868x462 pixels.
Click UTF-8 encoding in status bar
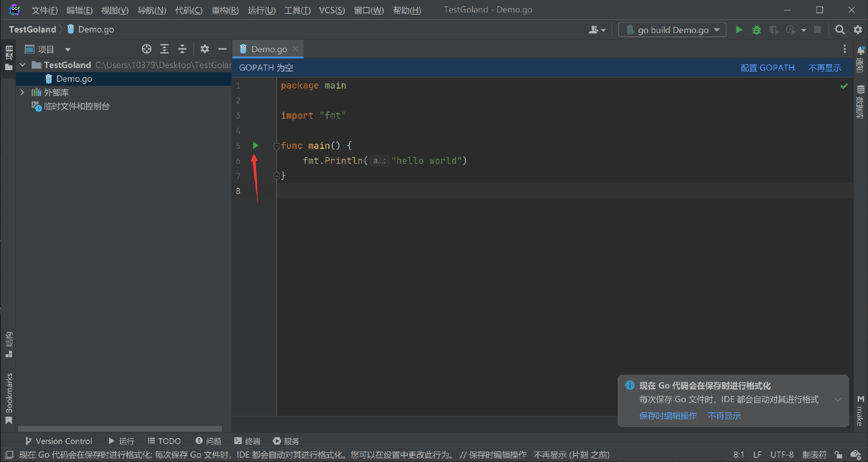click(x=782, y=455)
